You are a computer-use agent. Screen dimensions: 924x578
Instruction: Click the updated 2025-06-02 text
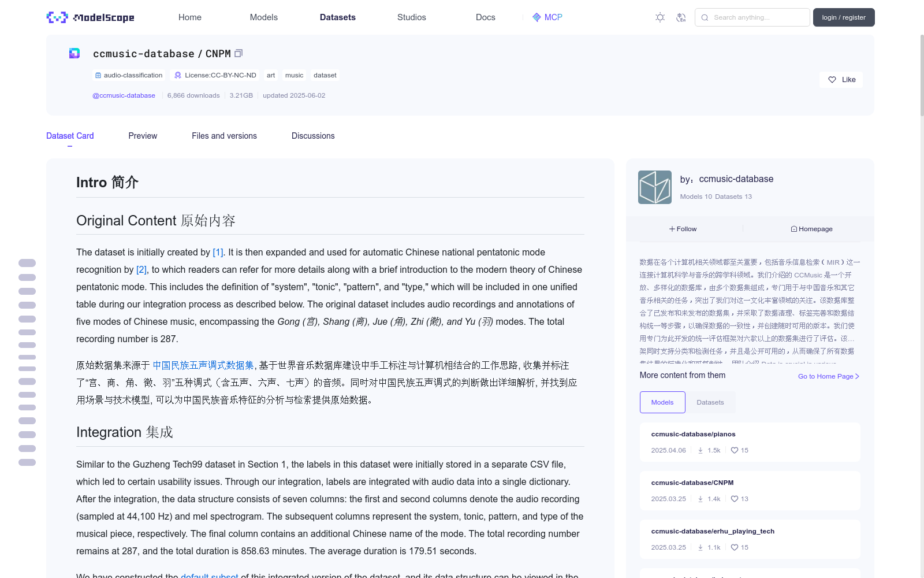294,95
